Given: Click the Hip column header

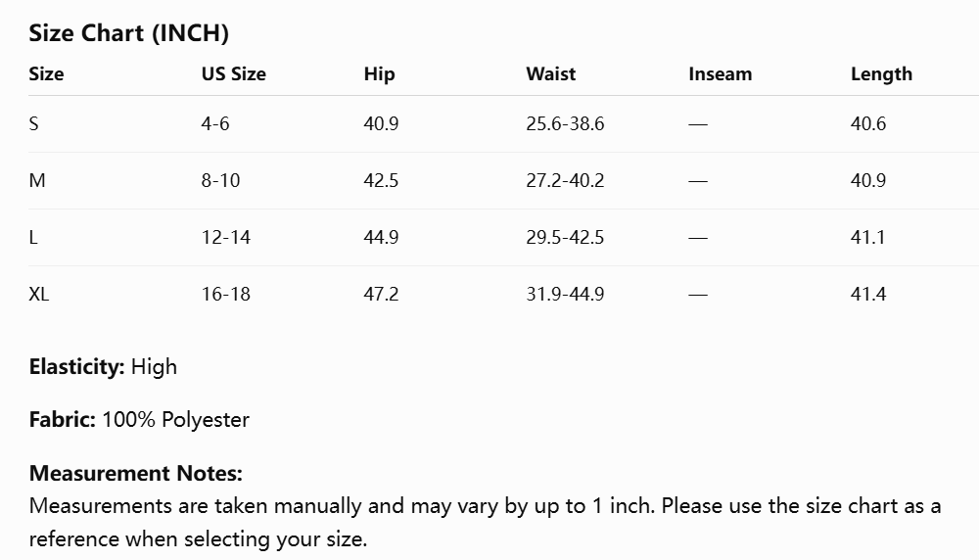Looking at the screenshot, I should click(x=379, y=74).
